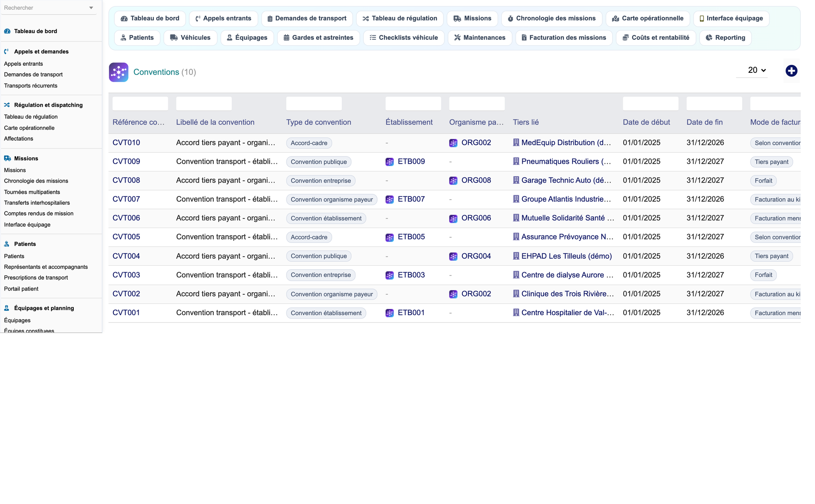
Task: Click Tiers payant badge in row CVT009
Action: [x=771, y=162]
